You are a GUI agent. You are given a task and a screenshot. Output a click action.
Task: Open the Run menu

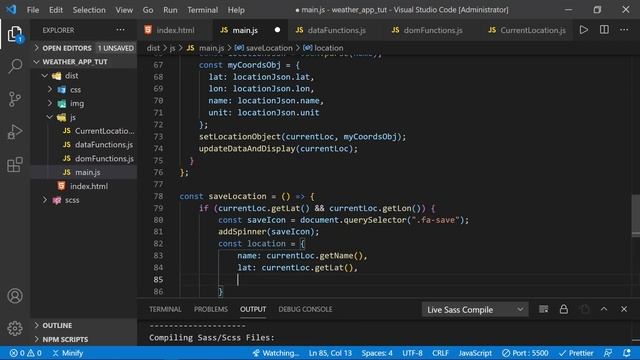pyautogui.click(x=170, y=10)
